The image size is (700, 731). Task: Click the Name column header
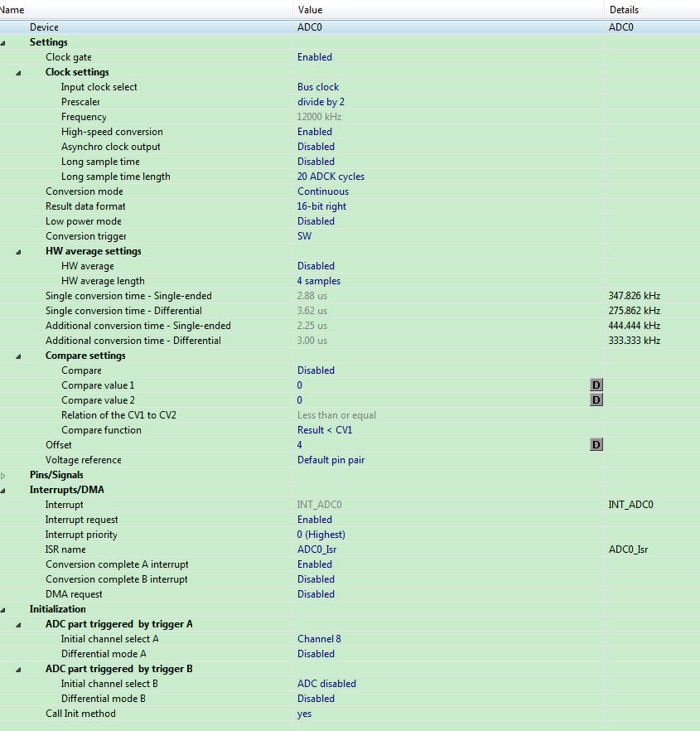(x=147, y=10)
